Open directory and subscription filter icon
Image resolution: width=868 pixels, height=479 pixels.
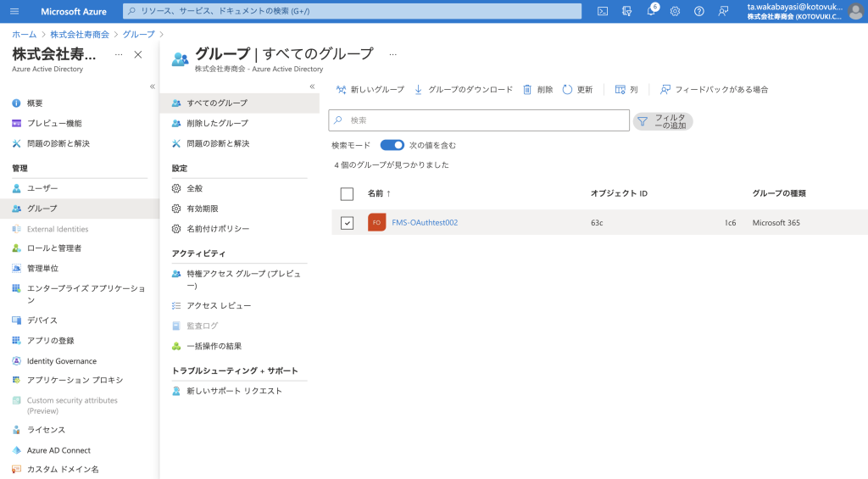[x=626, y=11]
